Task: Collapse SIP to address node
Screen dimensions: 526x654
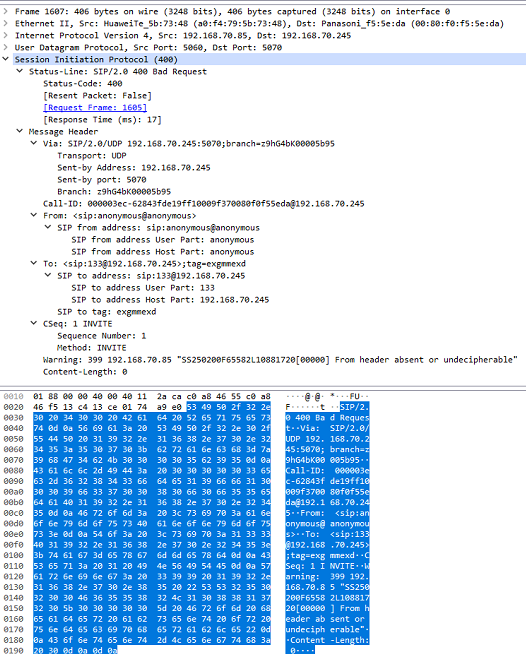Action: (48, 276)
